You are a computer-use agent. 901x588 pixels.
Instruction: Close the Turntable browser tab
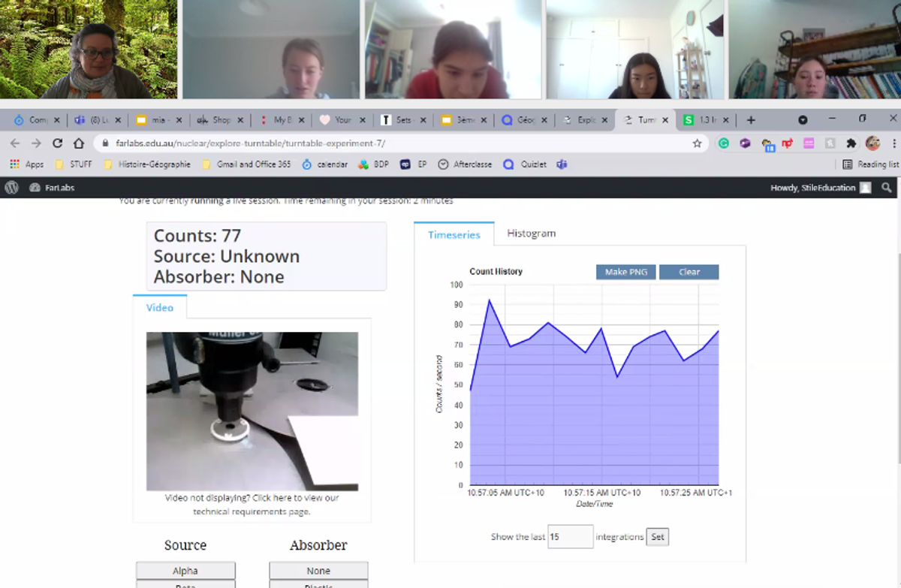coord(665,120)
